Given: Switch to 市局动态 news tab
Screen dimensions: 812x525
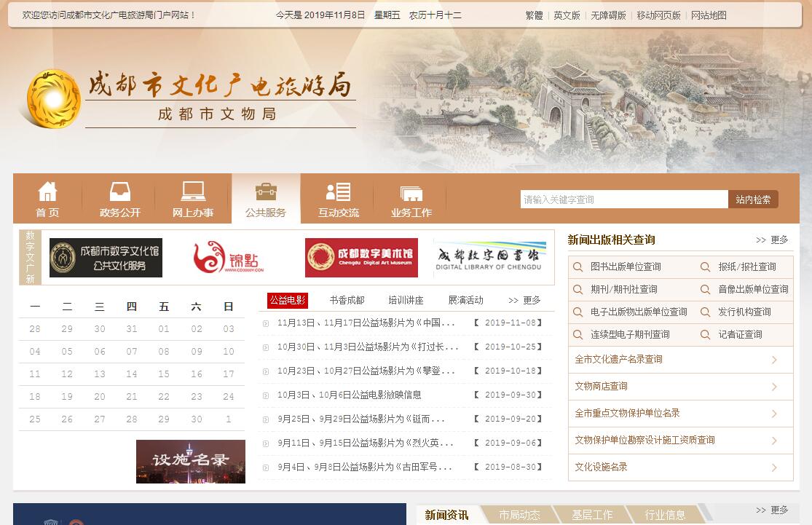Looking at the screenshot, I should (x=519, y=515).
